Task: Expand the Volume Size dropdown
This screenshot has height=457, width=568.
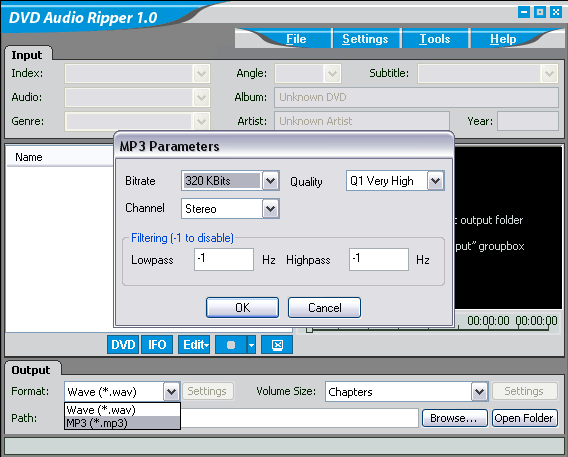Action: (479, 391)
